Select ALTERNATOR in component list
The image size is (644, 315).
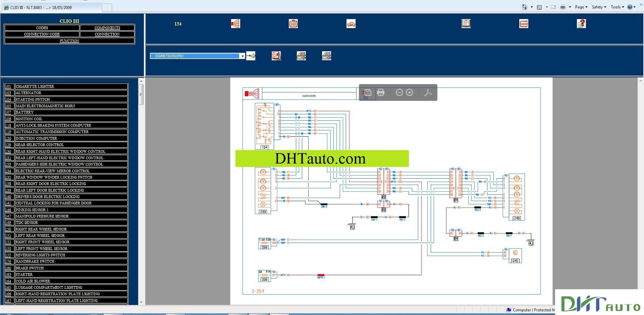coord(71,93)
